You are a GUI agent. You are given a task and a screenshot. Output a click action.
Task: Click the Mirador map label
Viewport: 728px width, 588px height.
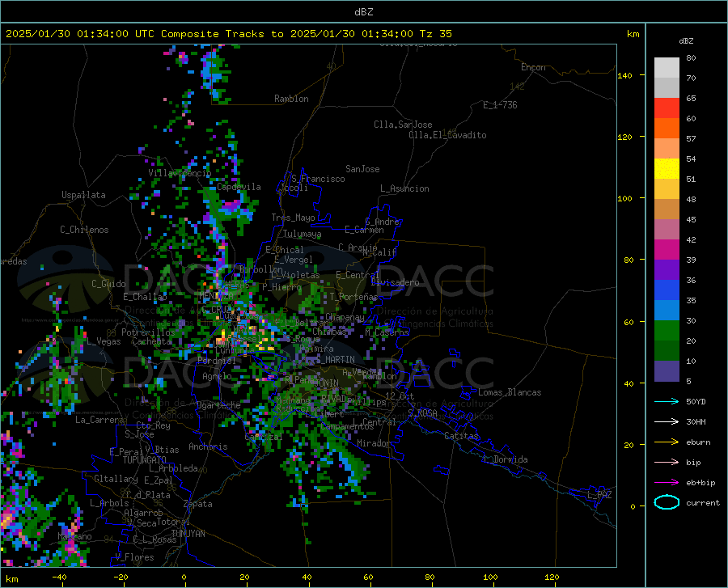374,443
